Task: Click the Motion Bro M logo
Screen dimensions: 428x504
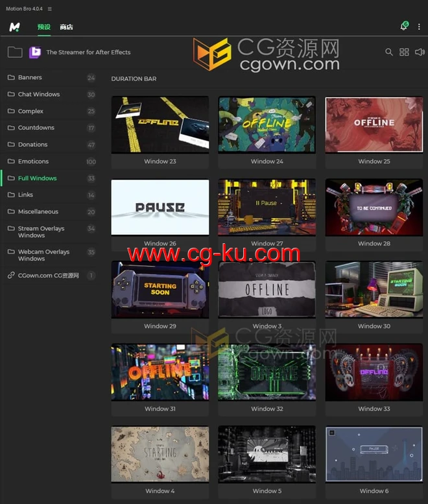Action: 14,27
